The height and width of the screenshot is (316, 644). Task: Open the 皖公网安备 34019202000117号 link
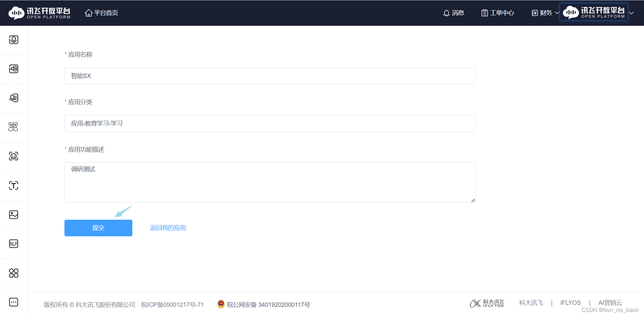(x=268, y=305)
